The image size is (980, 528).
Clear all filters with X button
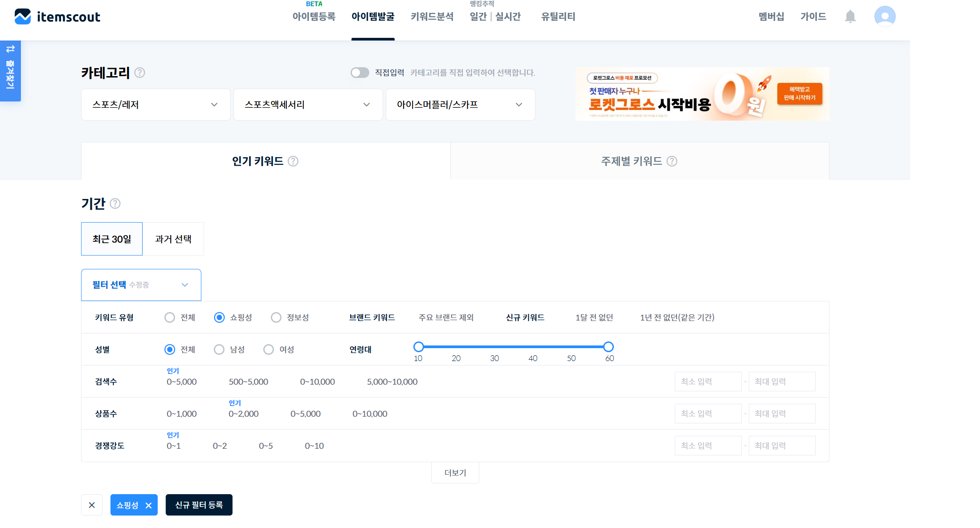pyautogui.click(x=92, y=505)
